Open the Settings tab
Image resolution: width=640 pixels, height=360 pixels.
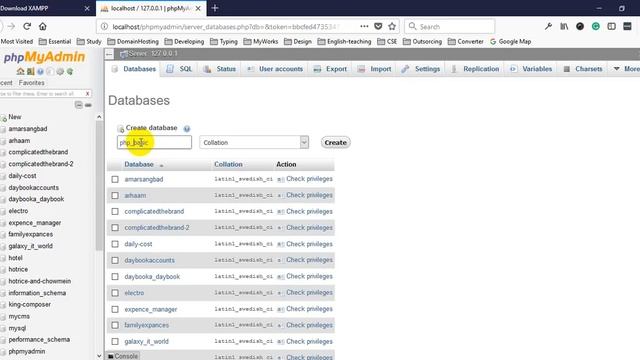coord(421,69)
